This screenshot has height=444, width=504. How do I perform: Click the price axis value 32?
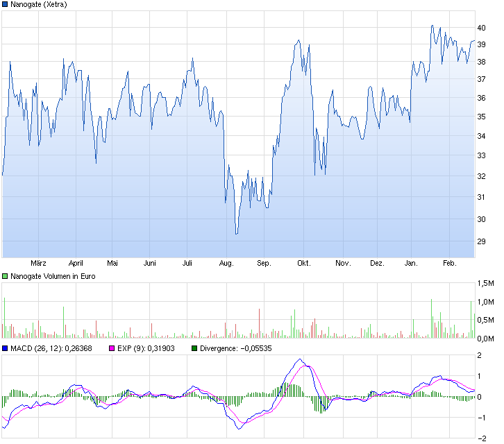(481, 176)
